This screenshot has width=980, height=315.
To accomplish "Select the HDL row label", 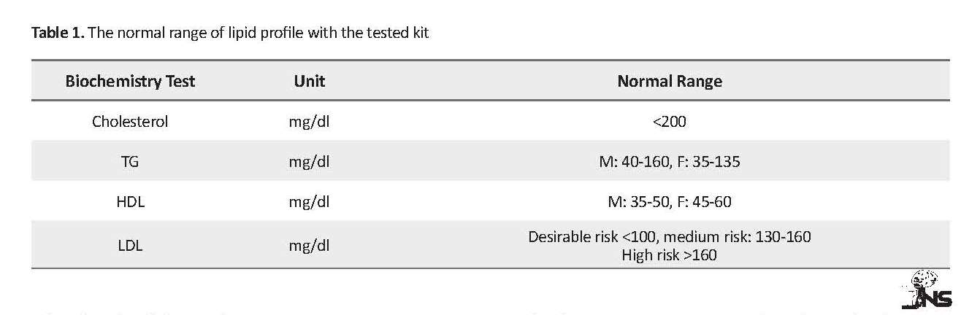I will click(130, 202).
